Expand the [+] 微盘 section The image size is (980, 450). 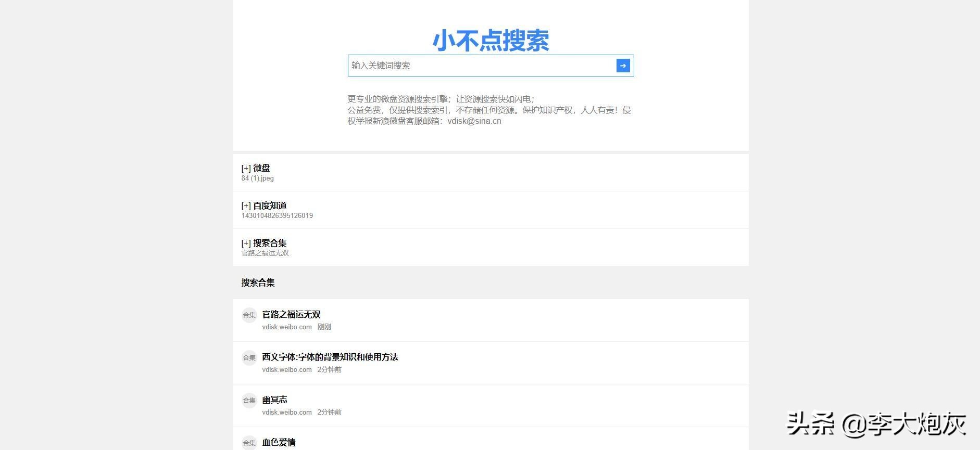[x=256, y=168]
